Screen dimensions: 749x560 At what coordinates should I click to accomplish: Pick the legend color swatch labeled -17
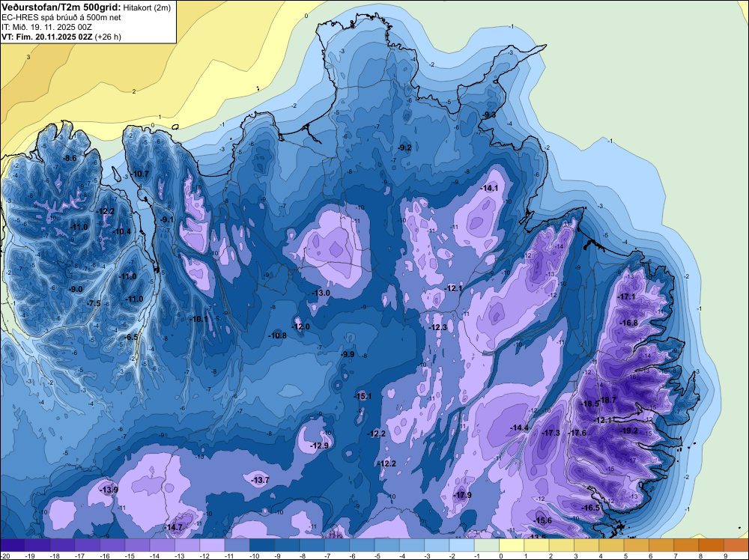pos(87,545)
